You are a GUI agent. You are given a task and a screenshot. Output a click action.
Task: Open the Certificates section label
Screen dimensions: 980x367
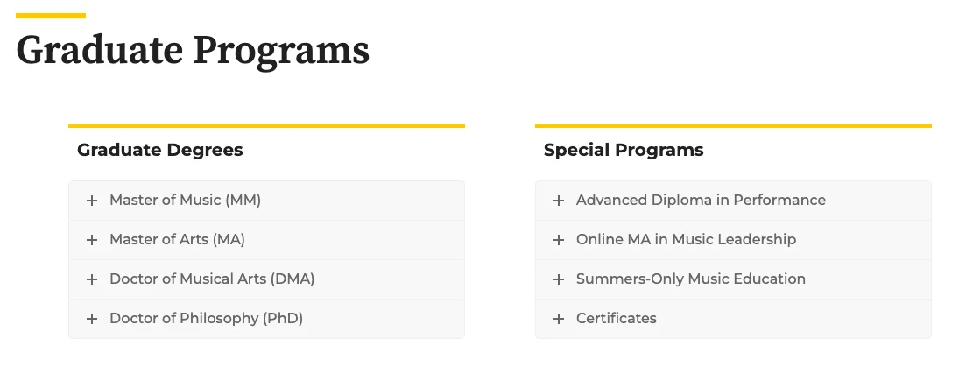pos(616,319)
